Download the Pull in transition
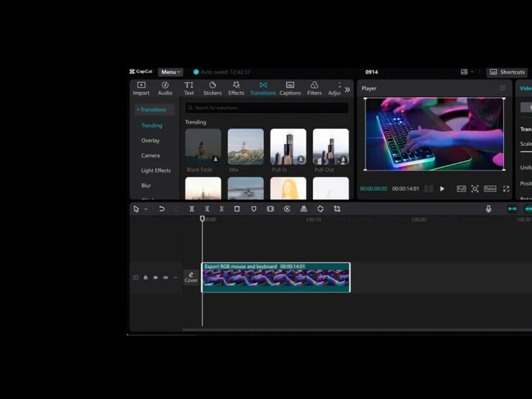This screenshot has width=532, height=399. pos(301,159)
